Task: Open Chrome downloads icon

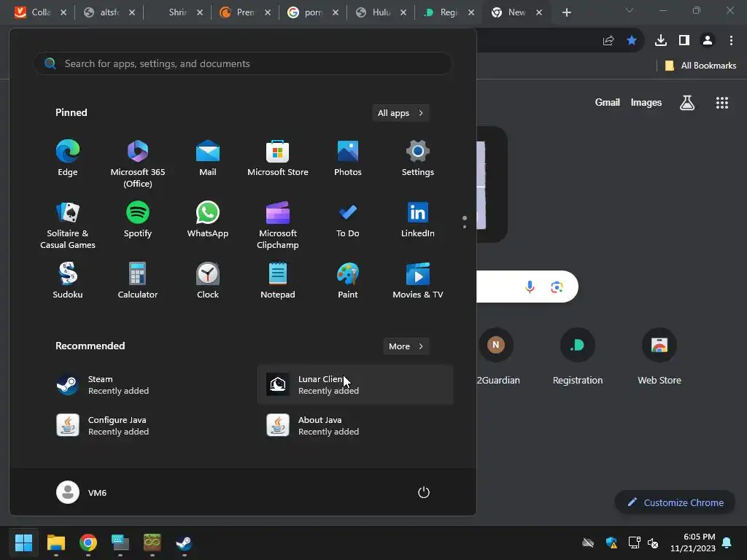Action: 661,41
